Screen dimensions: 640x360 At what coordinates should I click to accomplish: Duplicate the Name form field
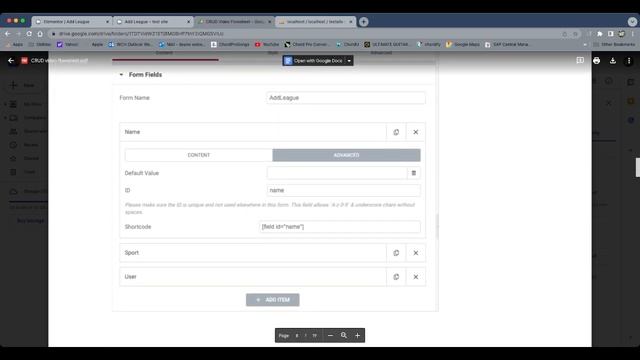396,132
